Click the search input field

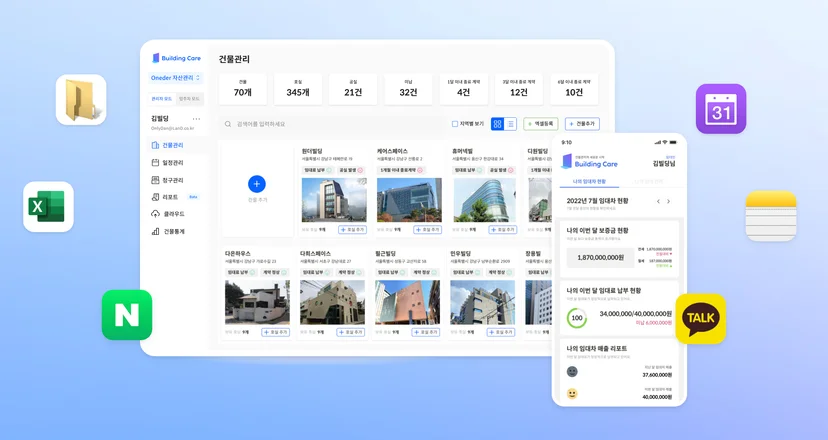[x=332, y=124]
